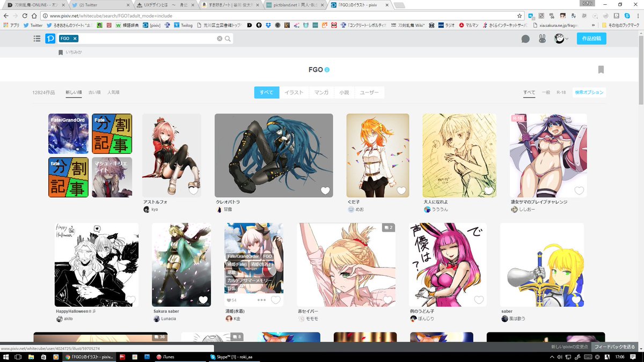The height and width of the screenshot is (362, 644).
Task: Like the 清姫(水着) artwork heart
Action: (x=275, y=300)
